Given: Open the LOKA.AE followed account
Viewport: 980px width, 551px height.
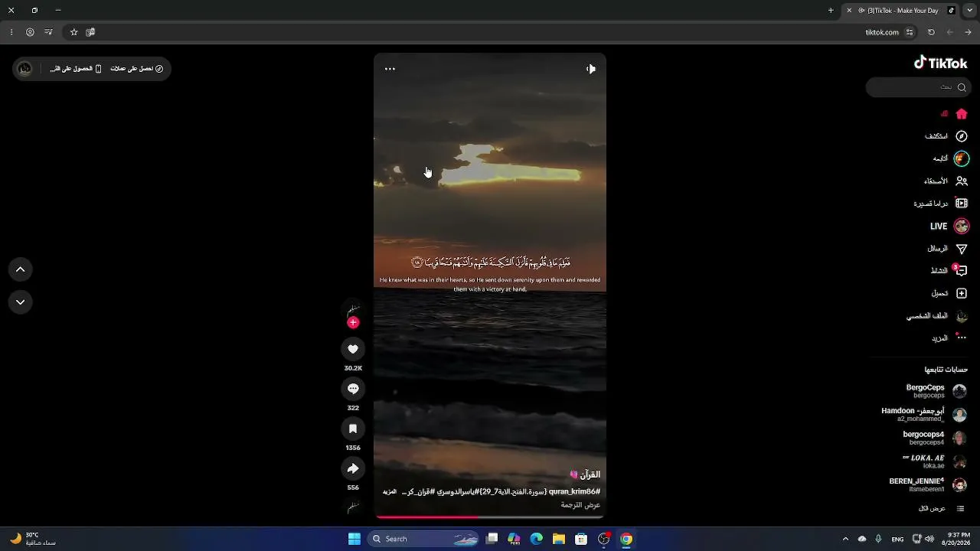Looking at the screenshot, I should (x=934, y=461).
